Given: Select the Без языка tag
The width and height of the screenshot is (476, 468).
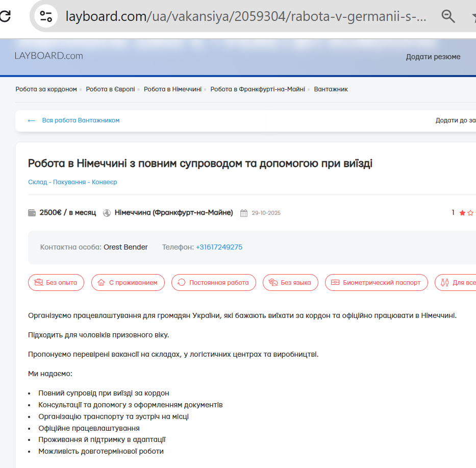Looking at the screenshot, I should [x=290, y=282].
